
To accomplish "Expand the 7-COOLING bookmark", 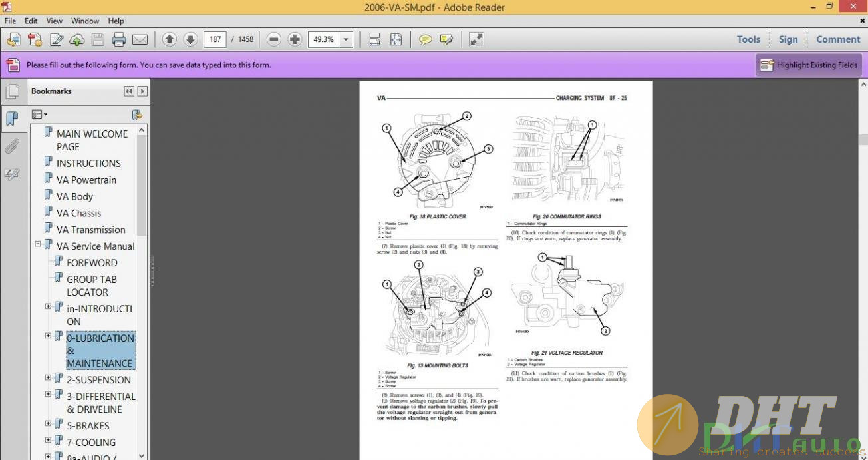I will click(x=48, y=440).
